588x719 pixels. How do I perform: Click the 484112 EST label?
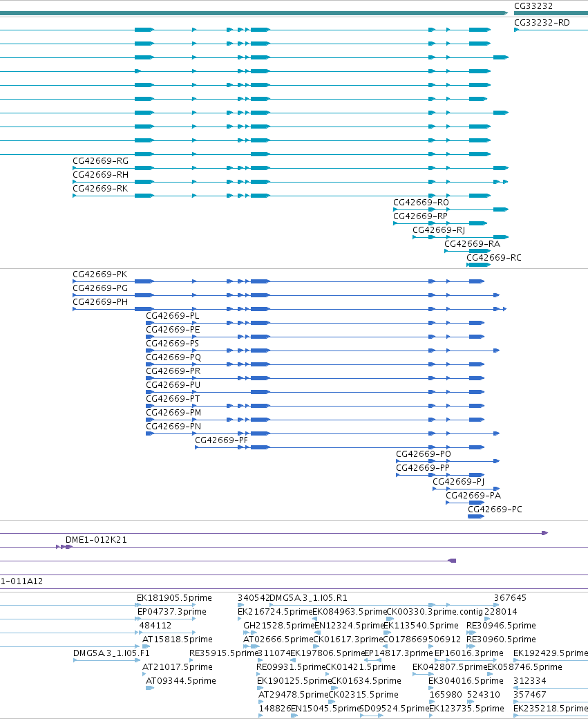155,626
